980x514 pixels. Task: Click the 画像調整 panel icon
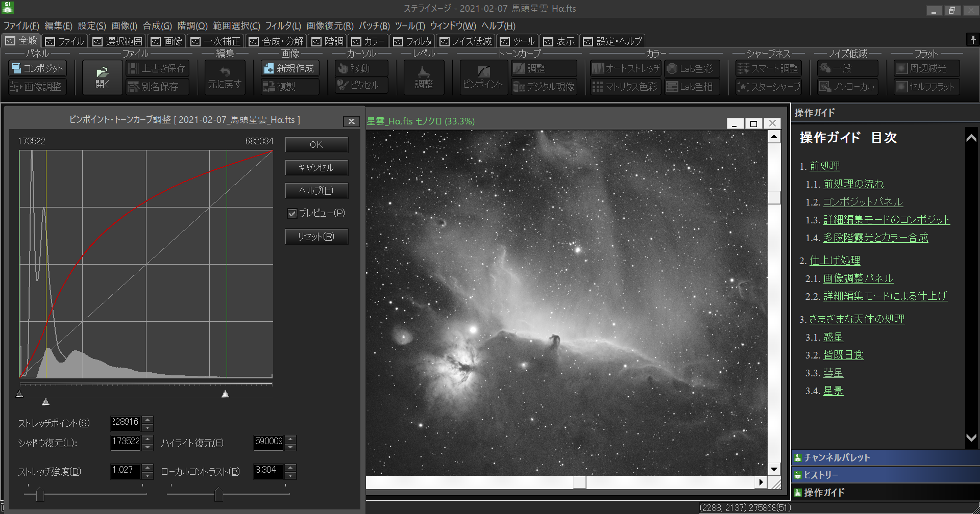tap(16, 87)
